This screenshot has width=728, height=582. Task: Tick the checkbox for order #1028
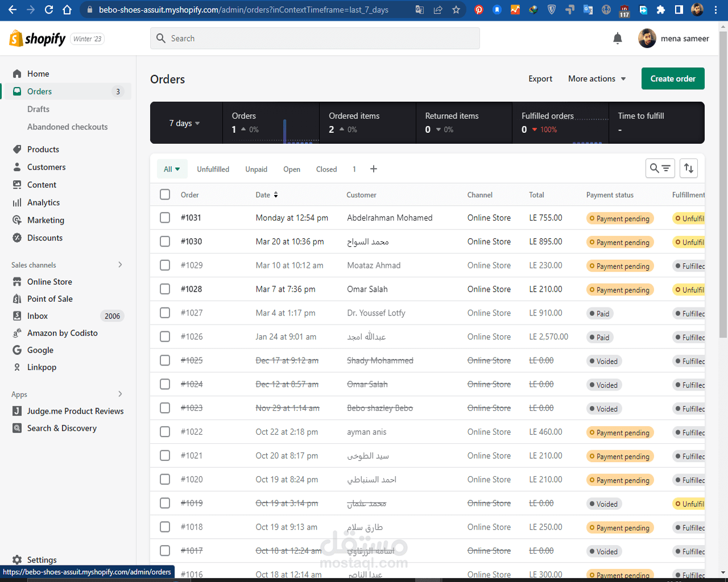coord(165,289)
